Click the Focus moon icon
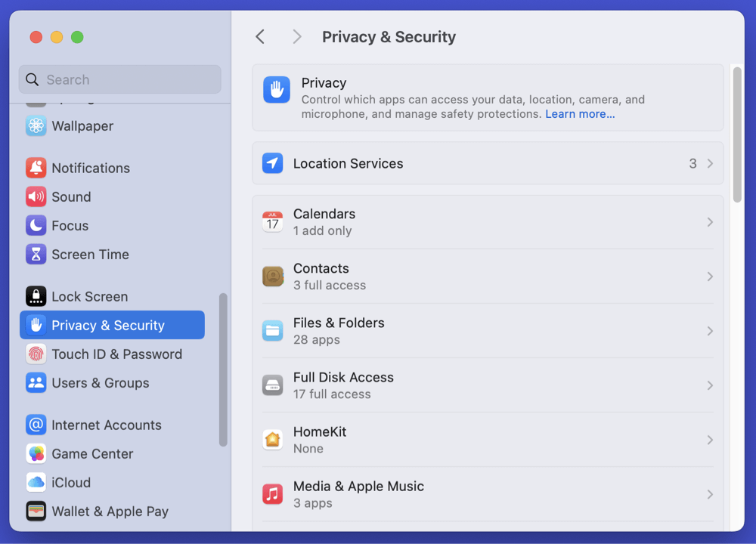 pos(36,225)
